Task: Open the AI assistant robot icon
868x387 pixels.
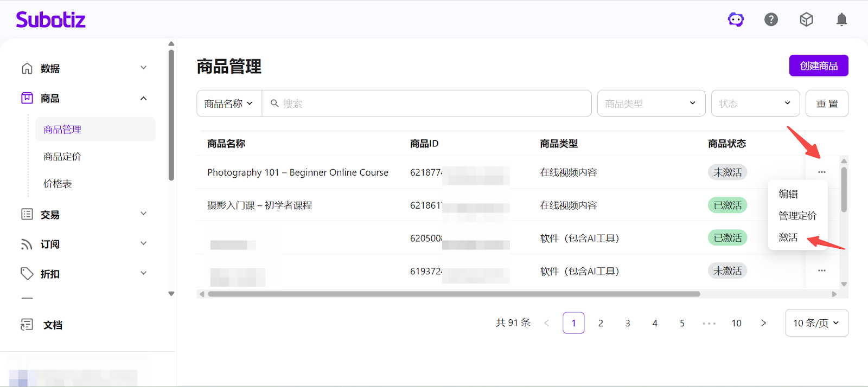Action: point(736,20)
